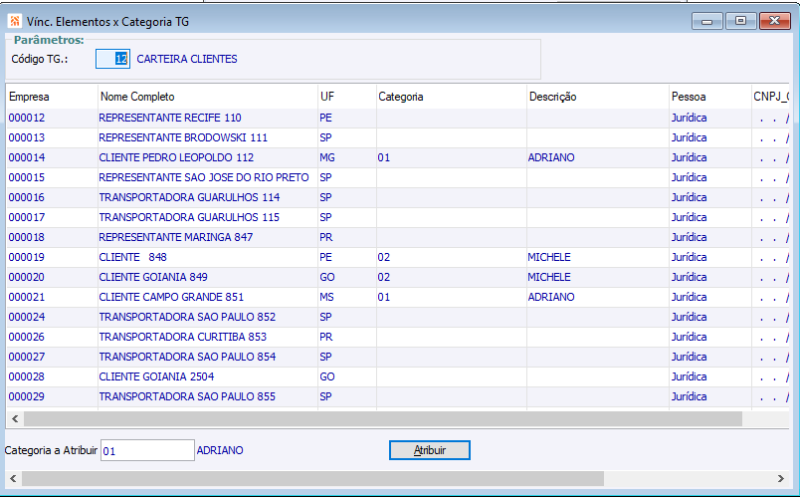Select row TRANSPORTADORA SAO PAULO 852
This screenshot has height=498, width=800.
click(x=398, y=317)
